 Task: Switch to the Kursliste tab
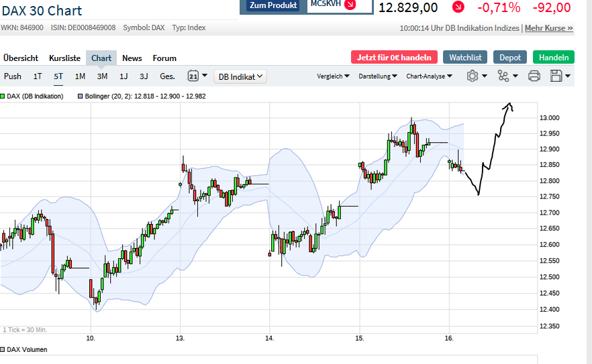click(x=64, y=58)
